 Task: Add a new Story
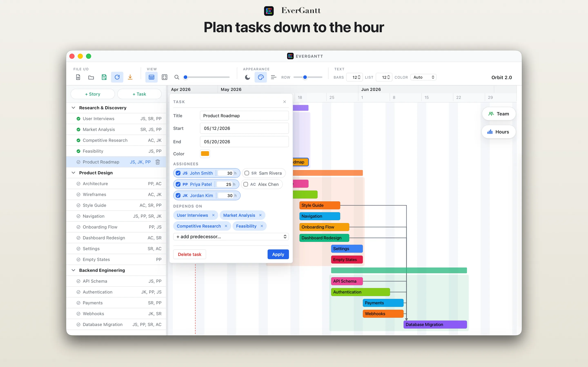(x=92, y=94)
